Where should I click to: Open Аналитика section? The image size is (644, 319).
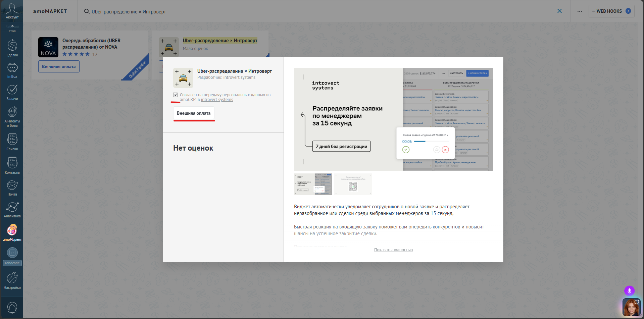coord(12,210)
